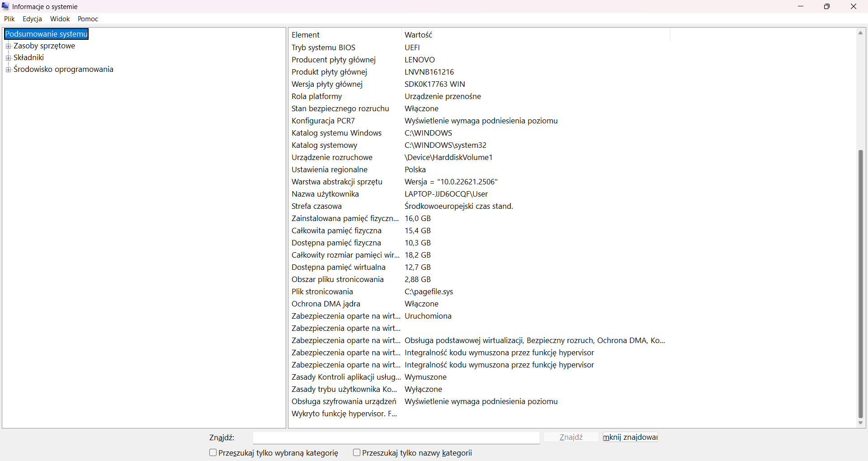
Task: Click the Zamknij znajdowanie button
Action: point(630,437)
